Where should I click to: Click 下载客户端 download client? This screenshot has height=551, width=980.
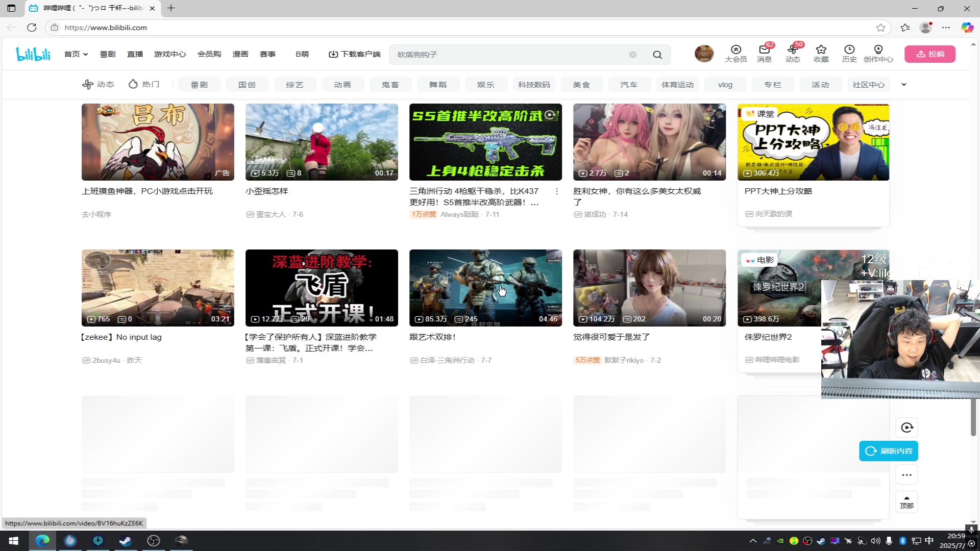[x=355, y=54]
